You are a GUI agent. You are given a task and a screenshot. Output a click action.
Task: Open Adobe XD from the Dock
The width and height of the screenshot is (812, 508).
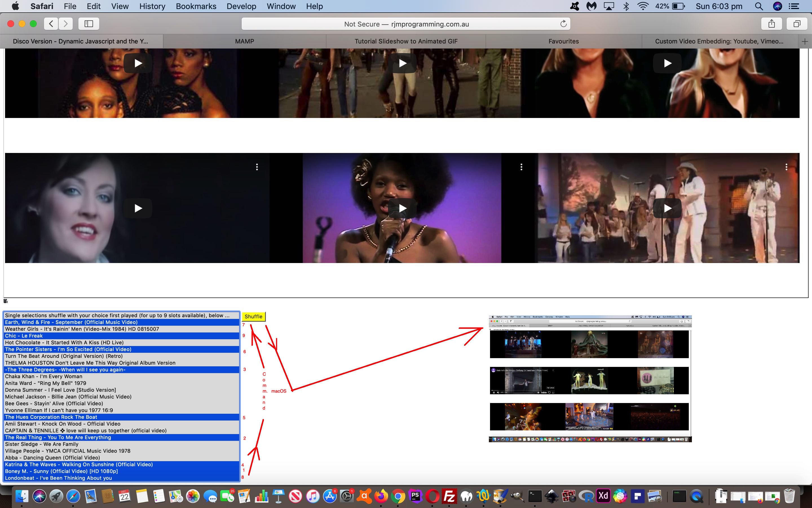(x=603, y=496)
